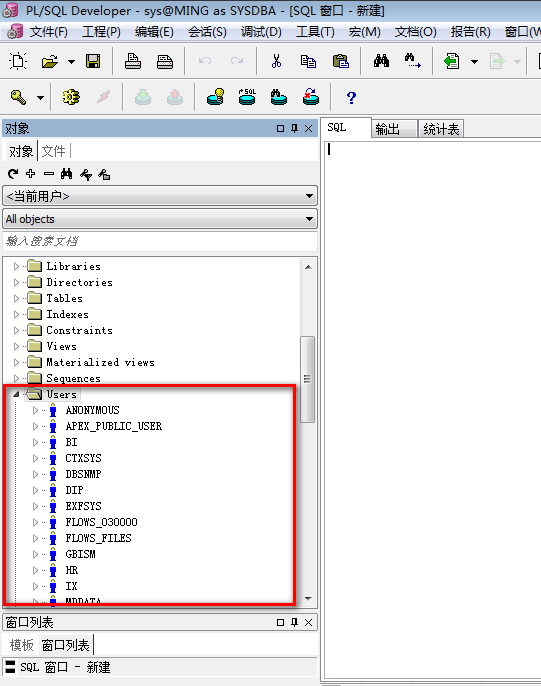This screenshot has height=686, width=541.
Task: Select the Materialized views folder
Action: [100, 362]
